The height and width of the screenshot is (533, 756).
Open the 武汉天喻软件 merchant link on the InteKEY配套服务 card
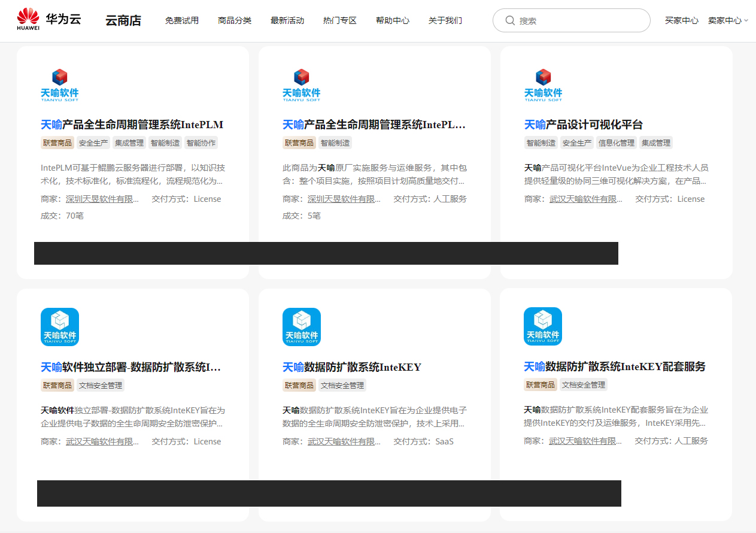(585, 441)
